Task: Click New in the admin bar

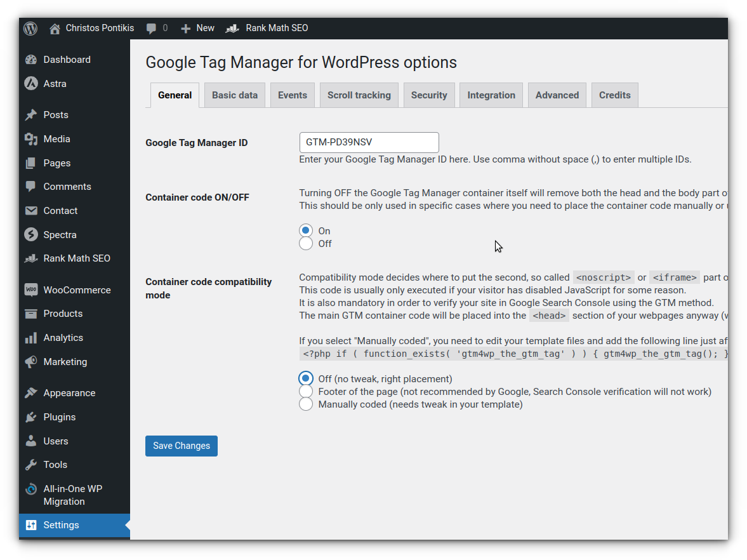Action: click(206, 28)
